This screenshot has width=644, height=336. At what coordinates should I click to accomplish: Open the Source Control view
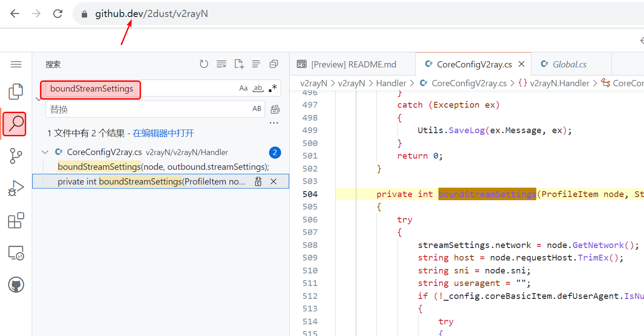point(16,156)
